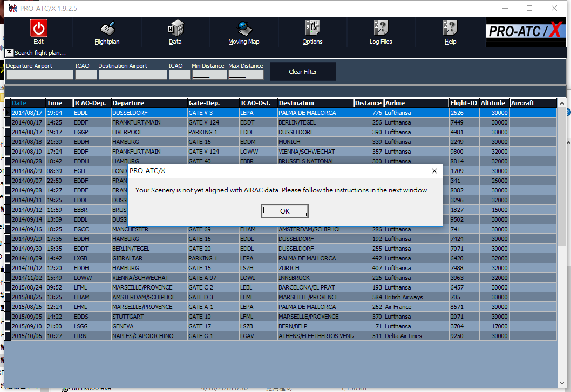This screenshot has width=571, height=392.
Task: Click the GENEVA departure cell
Action: pos(149,326)
